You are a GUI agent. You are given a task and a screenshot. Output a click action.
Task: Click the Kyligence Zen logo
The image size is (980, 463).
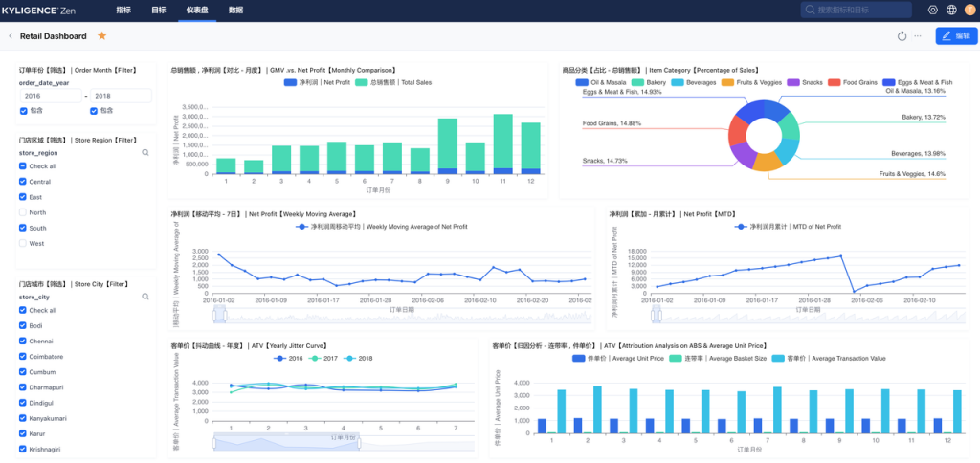(38, 10)
